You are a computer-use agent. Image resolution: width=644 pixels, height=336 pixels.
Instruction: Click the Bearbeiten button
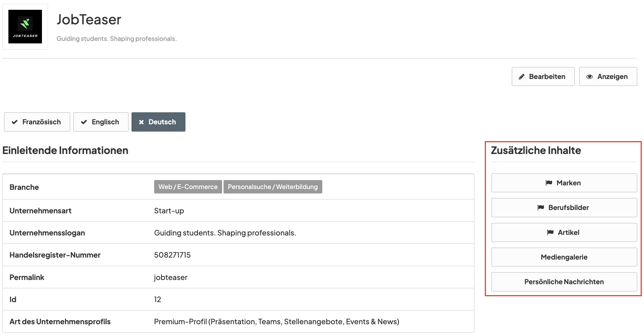pyautogui.click(x=543, y=76)
